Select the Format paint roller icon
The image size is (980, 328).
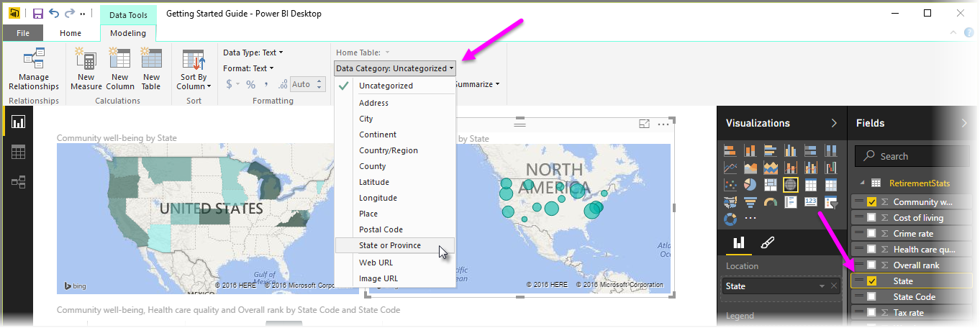coord(768,242)
